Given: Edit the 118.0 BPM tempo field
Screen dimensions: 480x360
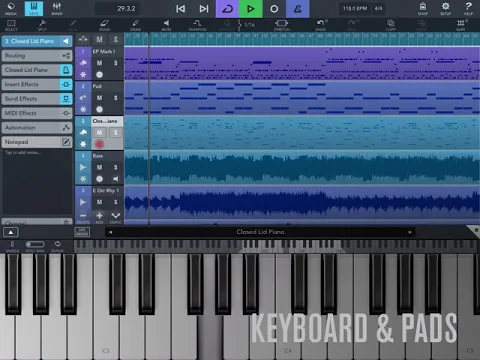Looking at the screenshot, I should tap(355, 8).
